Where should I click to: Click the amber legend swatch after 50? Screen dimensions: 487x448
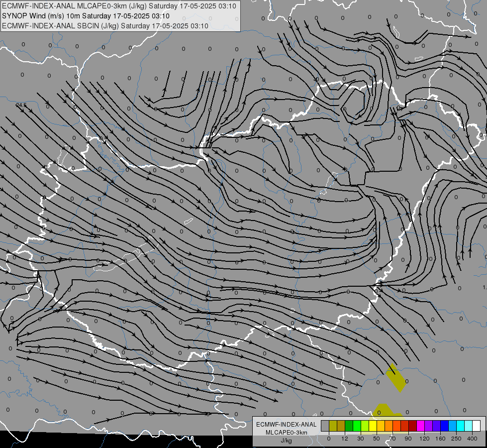coord(381,426)
